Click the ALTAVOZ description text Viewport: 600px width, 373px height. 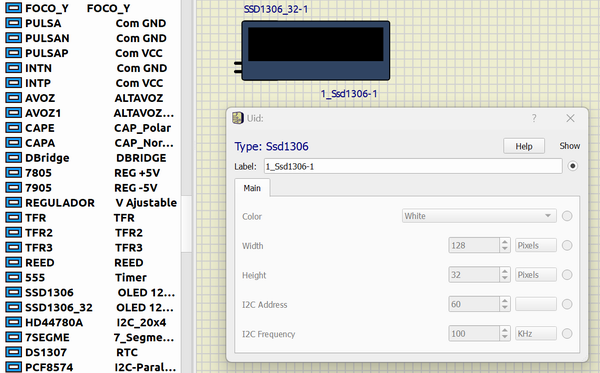(139, 98)
